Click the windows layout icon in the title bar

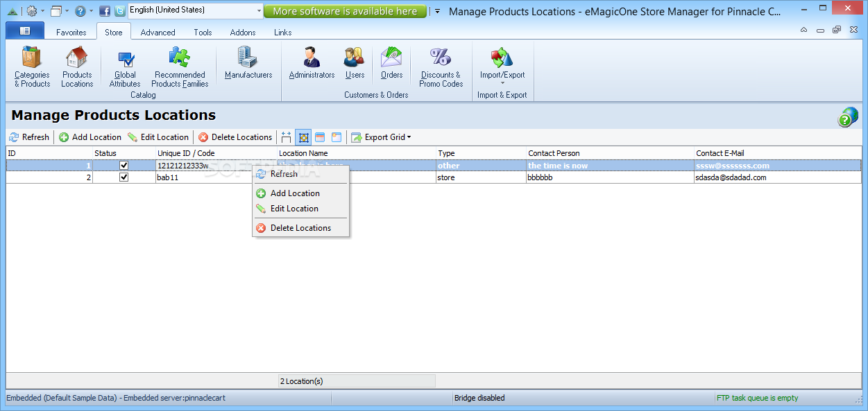click(x=56, y=11)
